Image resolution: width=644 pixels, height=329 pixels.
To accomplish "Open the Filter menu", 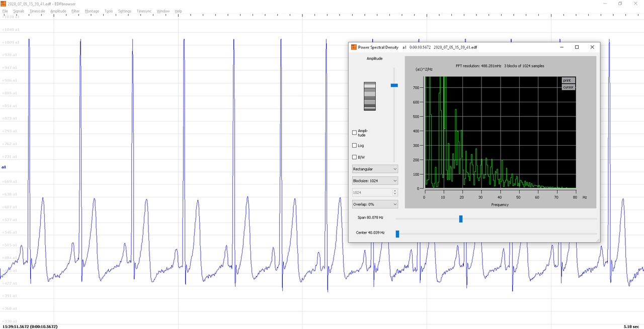I will click(x=75, y=11).
